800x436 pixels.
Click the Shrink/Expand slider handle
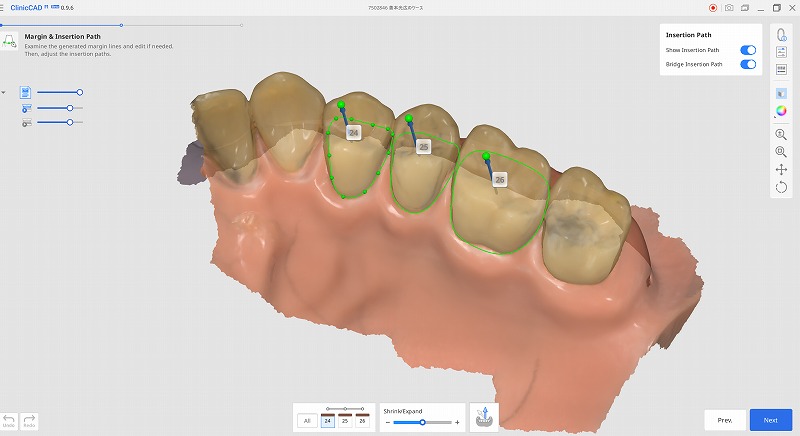423,423
